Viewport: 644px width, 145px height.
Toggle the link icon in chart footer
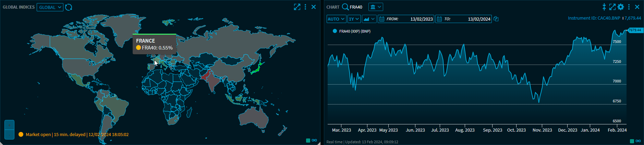point(638,141)
